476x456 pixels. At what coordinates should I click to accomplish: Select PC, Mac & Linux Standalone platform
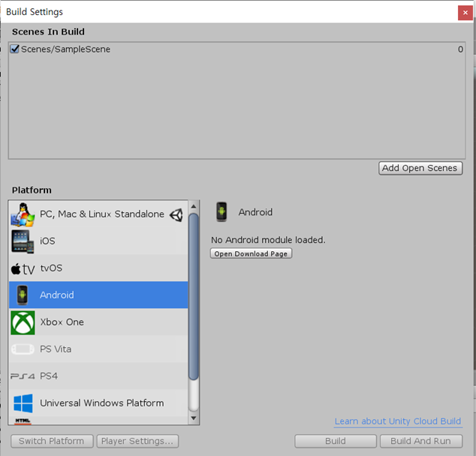tap(98, 214)
